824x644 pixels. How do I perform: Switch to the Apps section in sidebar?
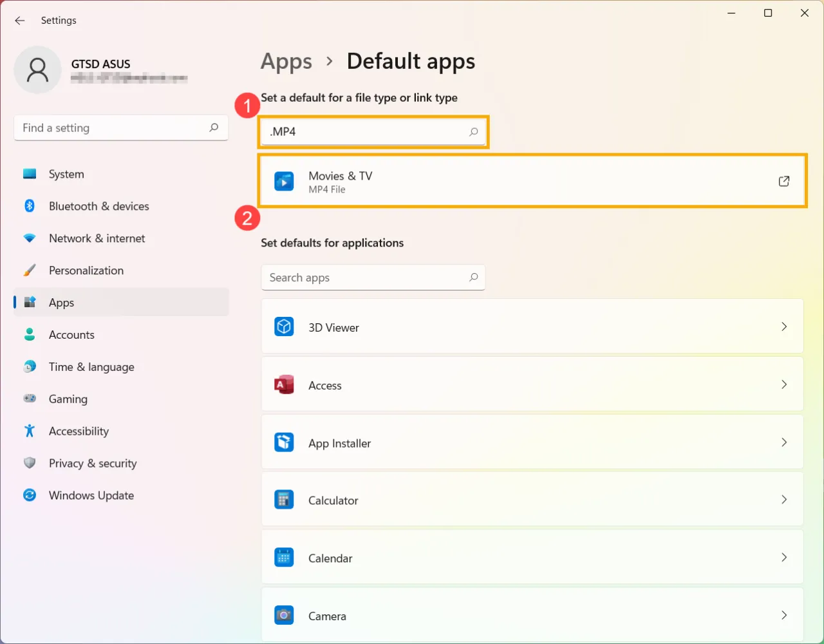(61, 303)
